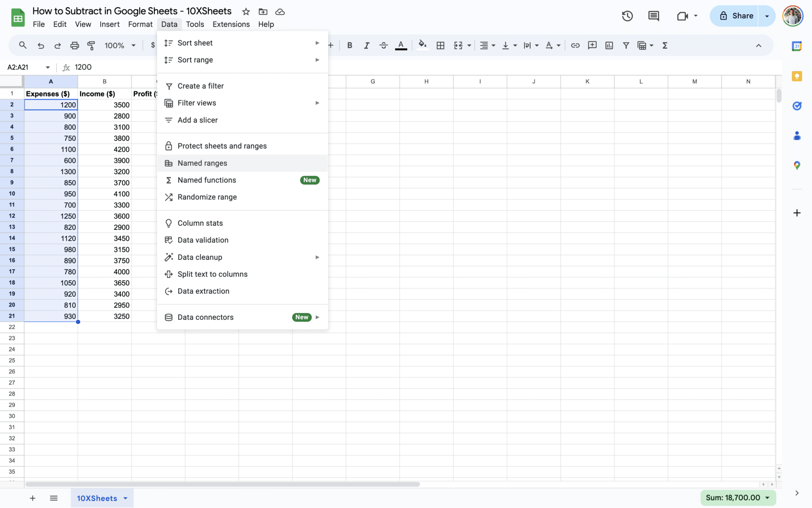Insert a comment
The width and height of the screenshot is (812, 508).
point(592,45)
